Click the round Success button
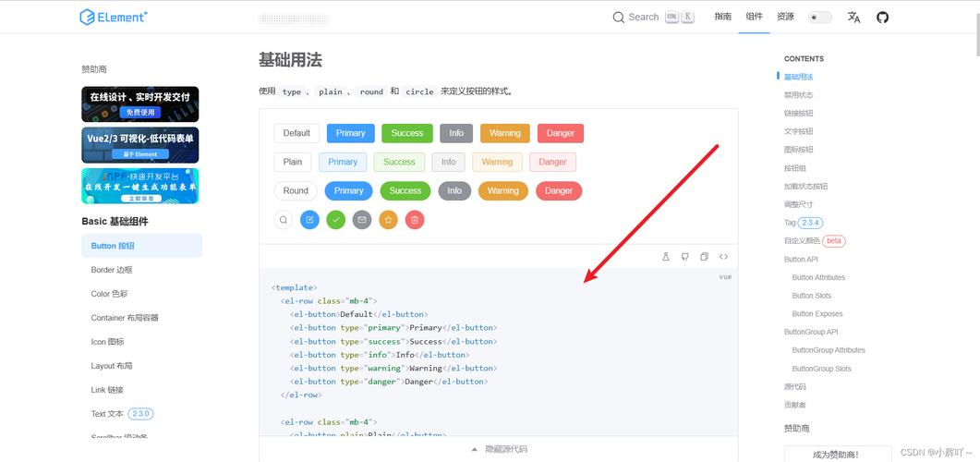The image size is (980, 462). pyautogui.click(x=405, y=190)
